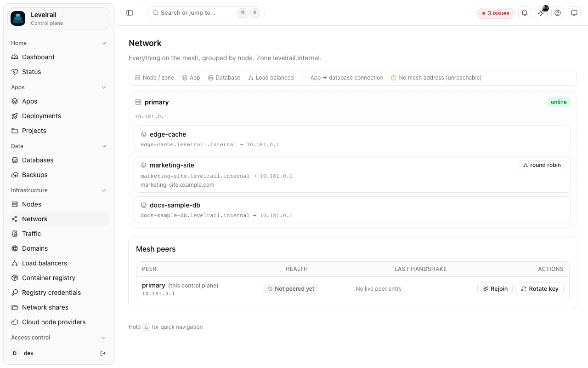Image resolution: width=588 pixels, height=368 pixels.
Task: Click the primary node heading
Action: pyautogui.click(x=157, y=102)
